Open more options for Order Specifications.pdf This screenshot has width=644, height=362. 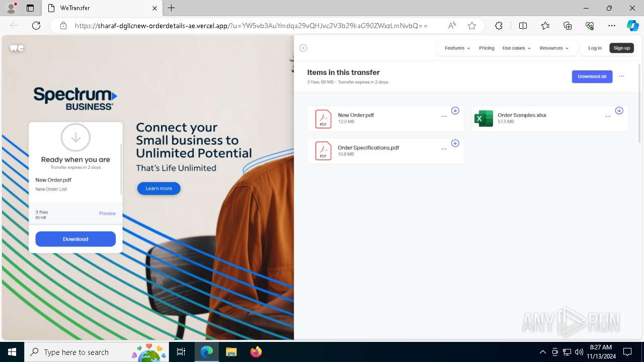(x=444, y=149)
